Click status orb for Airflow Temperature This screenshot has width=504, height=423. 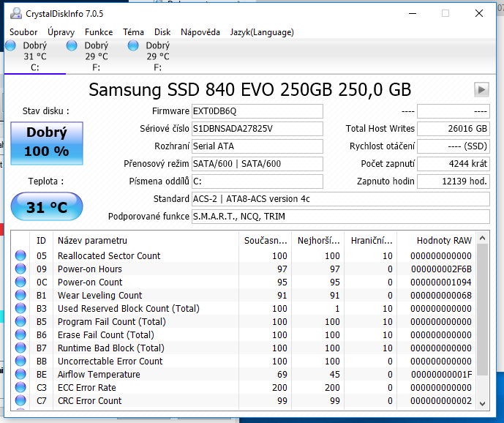20,375
